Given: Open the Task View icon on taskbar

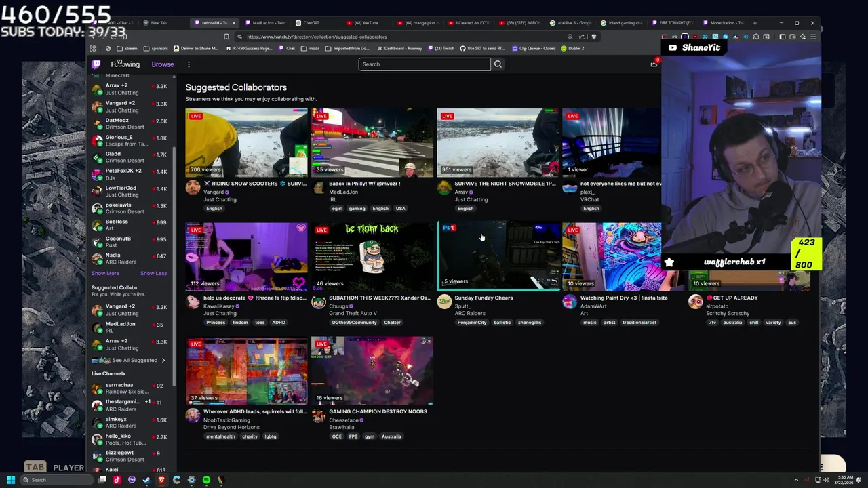Looking at the screenshot, I should click(102, 480).
